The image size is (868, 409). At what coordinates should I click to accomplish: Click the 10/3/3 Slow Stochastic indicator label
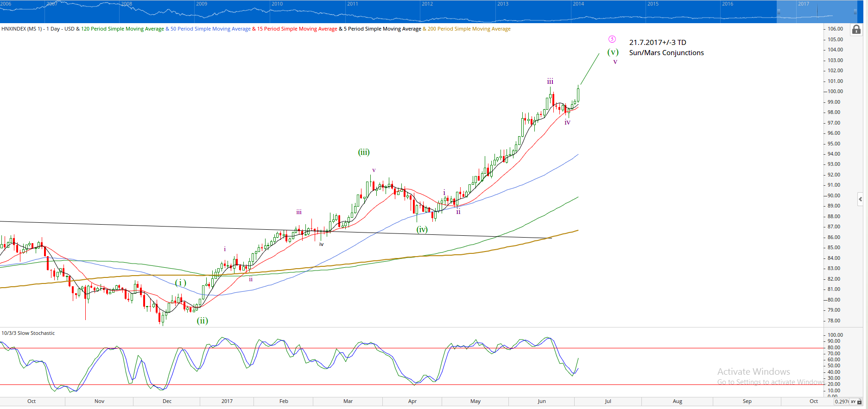[x=28, y=333]
